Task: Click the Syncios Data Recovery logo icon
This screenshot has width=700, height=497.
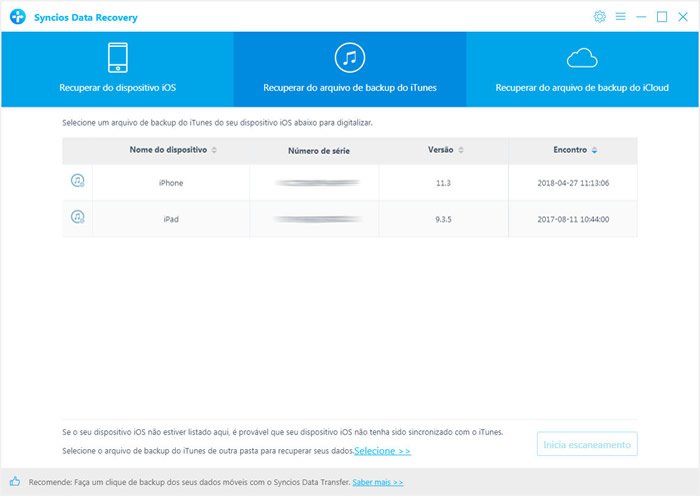Action: 18,17
